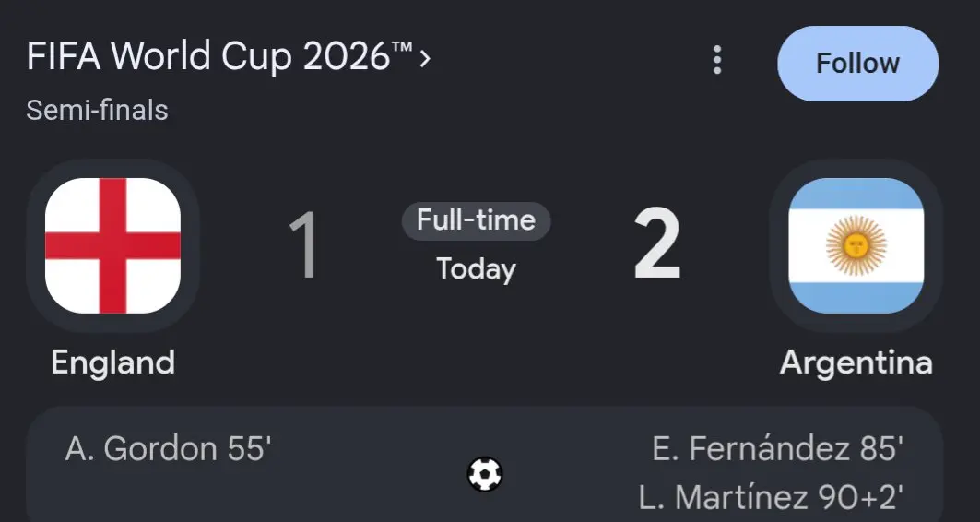
Task: Click the England flag icon
Action: click(x=113, y=245)
